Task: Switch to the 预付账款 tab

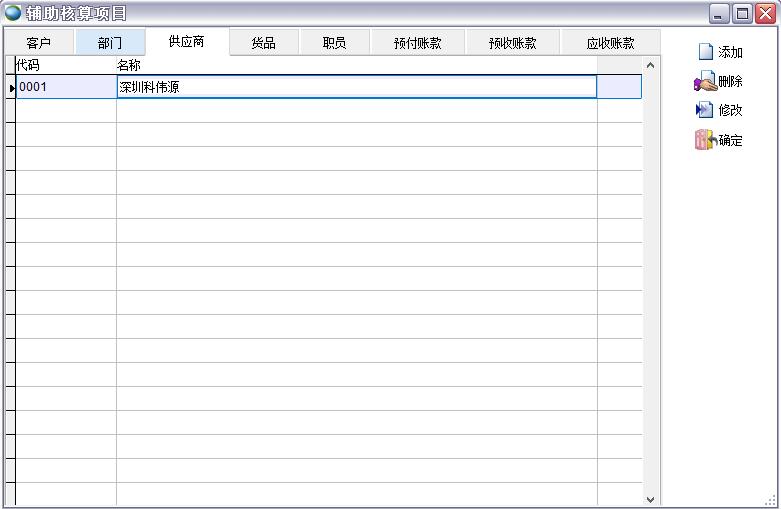Action: (417, 43)
